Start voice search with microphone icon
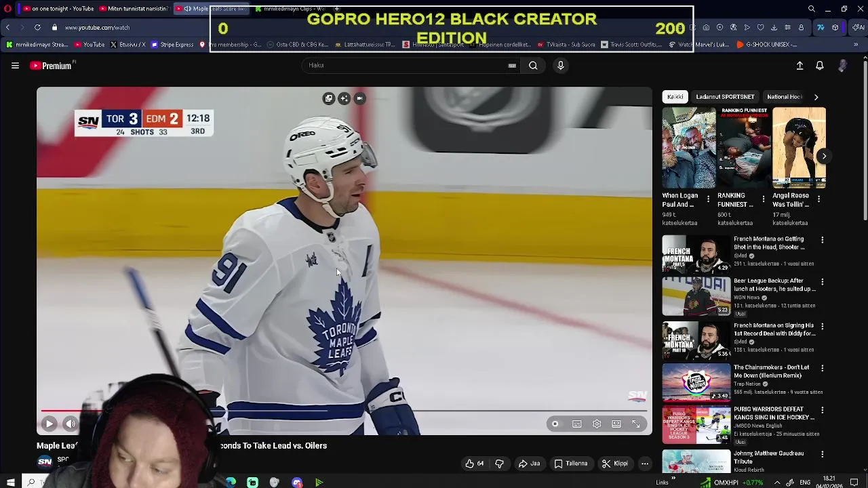868x488 pixels. pyautogui.click(x=560, y=66)
